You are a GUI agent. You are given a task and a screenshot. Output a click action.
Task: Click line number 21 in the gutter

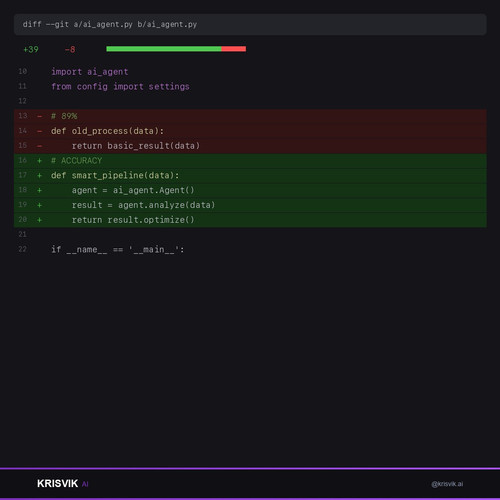coord(23,234)
